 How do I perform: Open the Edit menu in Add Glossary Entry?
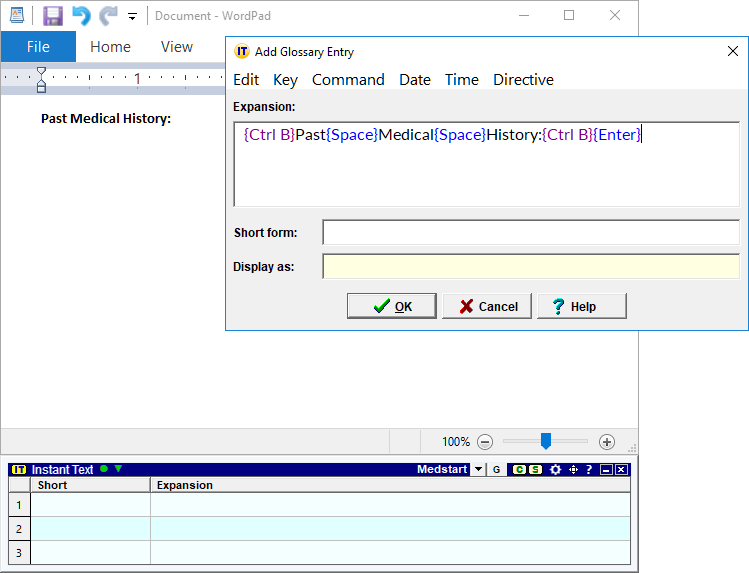246,80
